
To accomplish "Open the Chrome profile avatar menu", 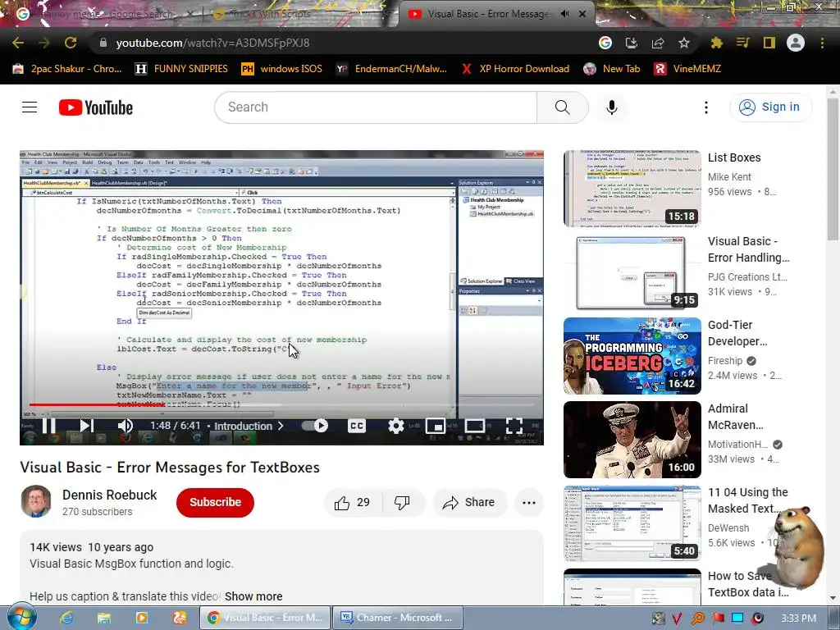I will pyautogui.click(x=796, y=43).
